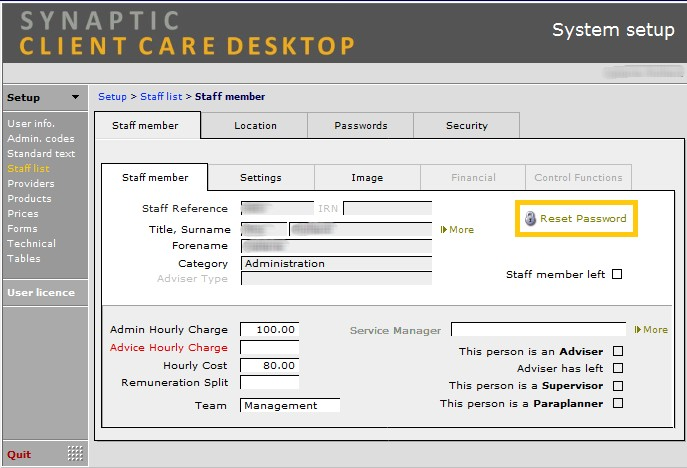687x468 pixels.
Task: Click the Reset Password lock icon
Action: pos(530,218)
